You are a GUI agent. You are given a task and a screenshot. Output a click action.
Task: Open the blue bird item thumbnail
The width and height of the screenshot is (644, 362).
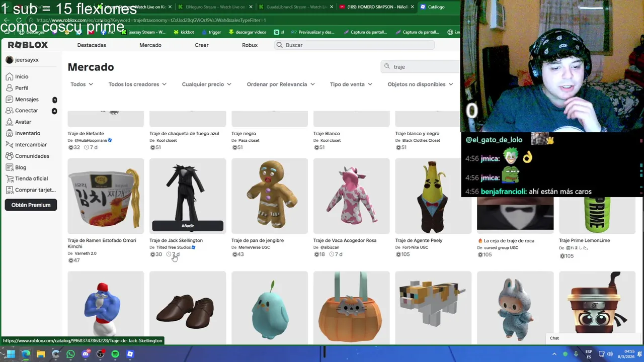[269, 308]
